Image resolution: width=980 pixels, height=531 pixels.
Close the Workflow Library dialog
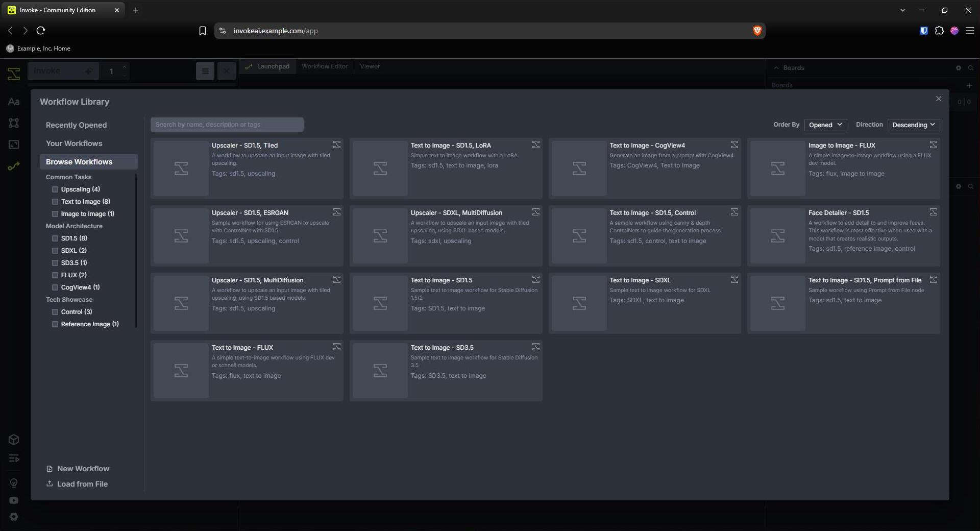938,99
